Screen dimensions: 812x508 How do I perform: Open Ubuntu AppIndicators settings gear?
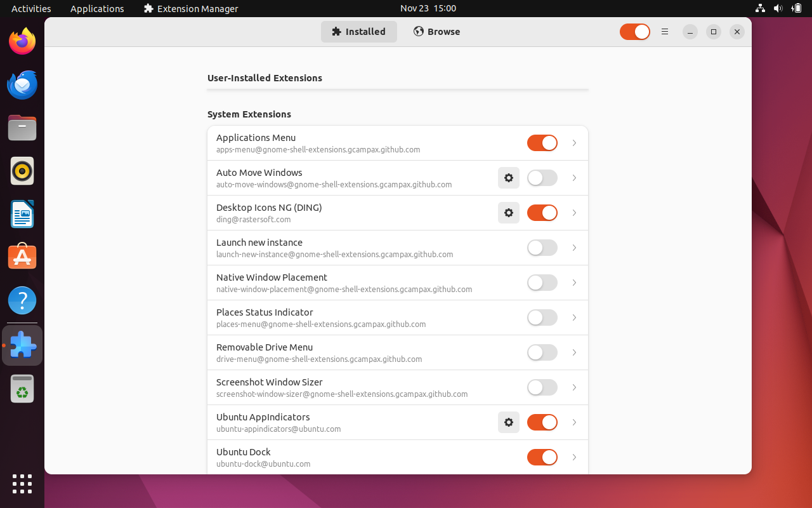coord(509,422)
